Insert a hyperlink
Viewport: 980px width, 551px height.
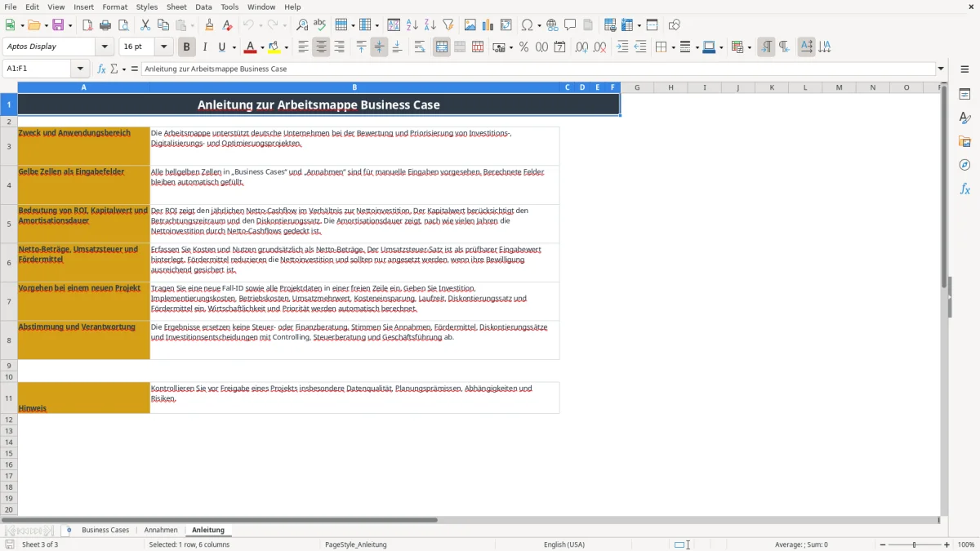(x=553, y=25)
